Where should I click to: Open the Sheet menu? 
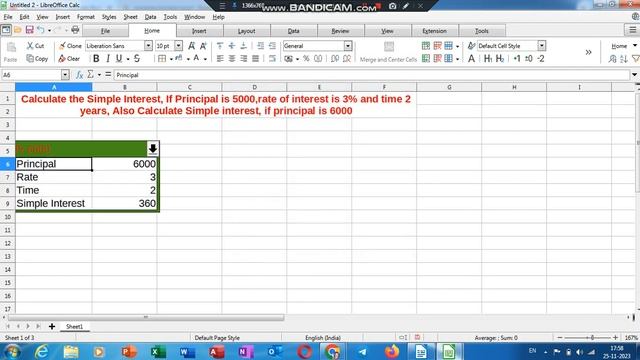pos(131,17)
